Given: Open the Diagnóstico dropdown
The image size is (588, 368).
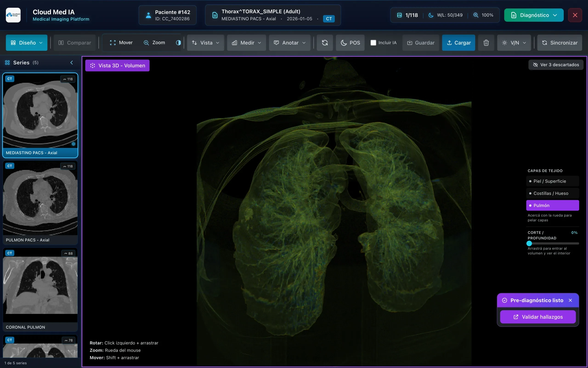Looking at the screenshot, I should pyautogui.click(x=534, y=15).
